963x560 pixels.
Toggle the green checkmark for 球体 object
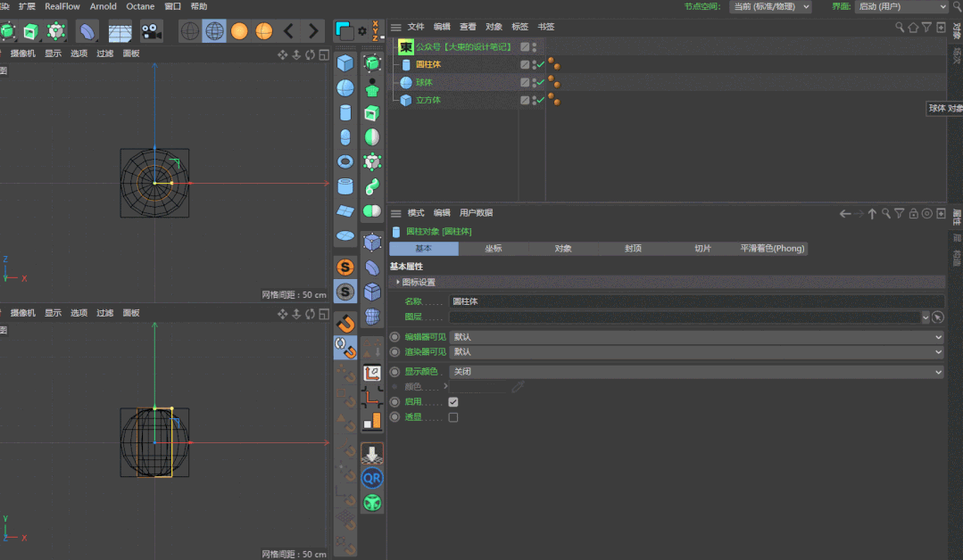click(x=540, y=82)
